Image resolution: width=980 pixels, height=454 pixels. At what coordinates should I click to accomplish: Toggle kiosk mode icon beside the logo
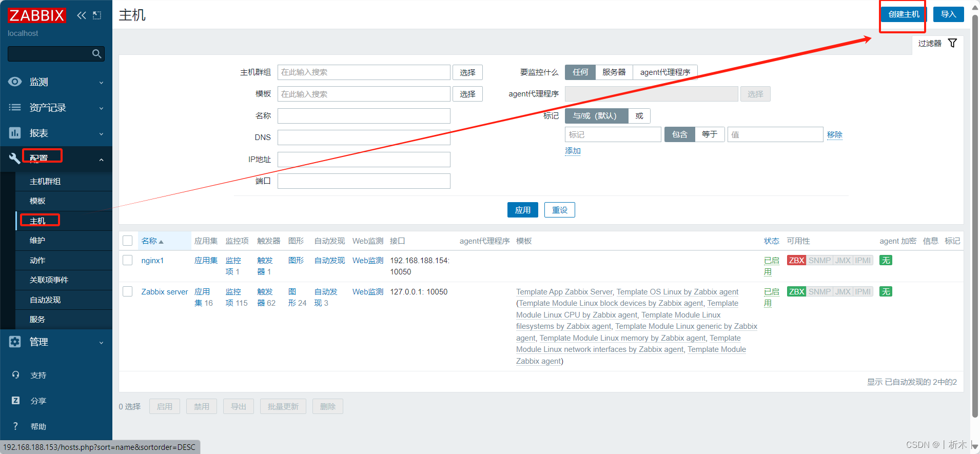pos(97,15)
